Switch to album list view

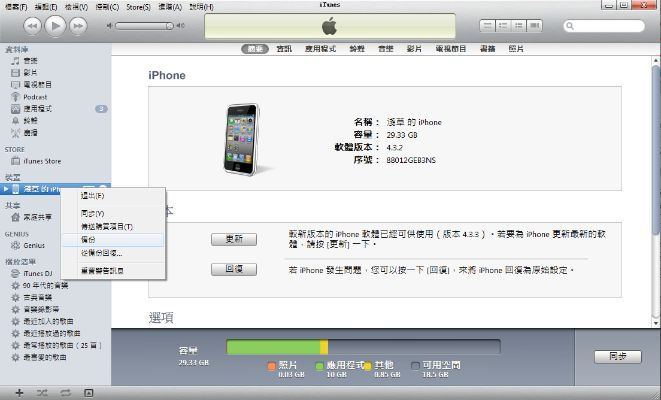[503, 26]
